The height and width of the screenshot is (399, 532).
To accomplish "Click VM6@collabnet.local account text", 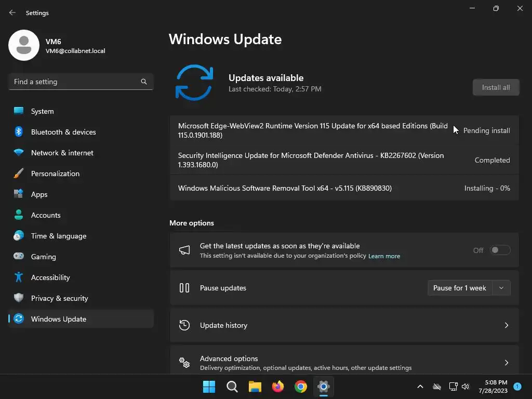I will 75,51.
